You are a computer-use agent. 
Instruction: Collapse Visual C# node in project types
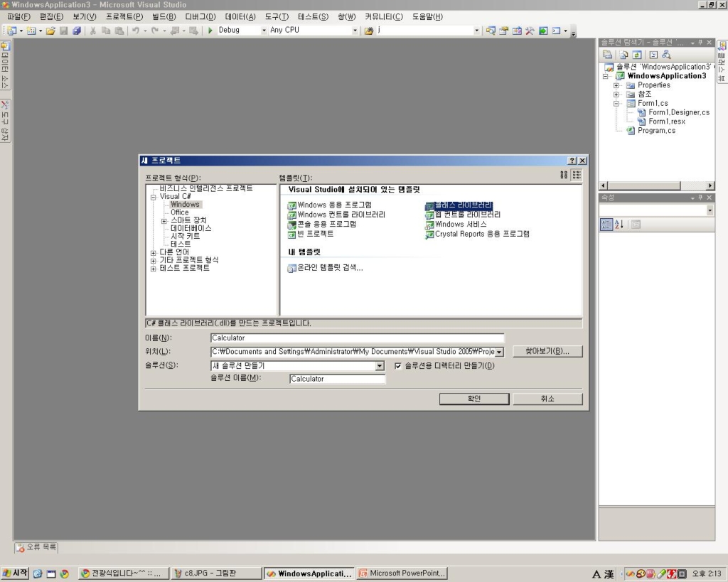pos(154,197)
